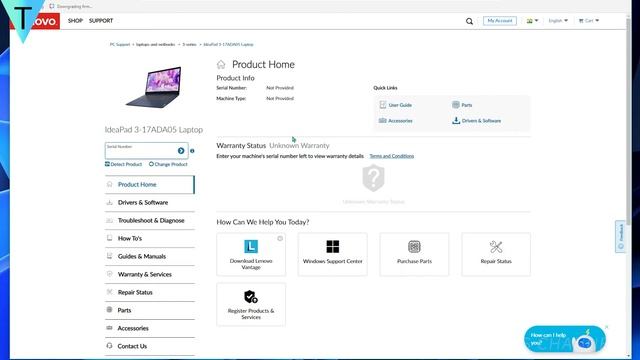The image size is (640, 360).
Task: Click Windows Support Center tile
Action: [333, 254]
